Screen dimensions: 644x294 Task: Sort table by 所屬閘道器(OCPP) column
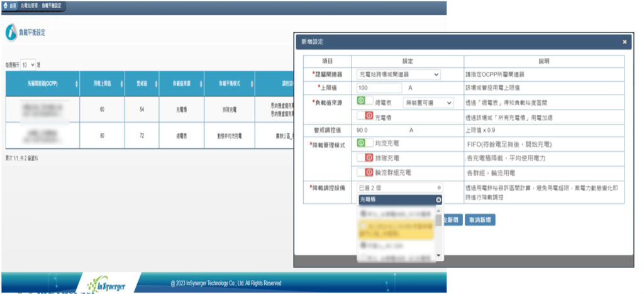42,84
